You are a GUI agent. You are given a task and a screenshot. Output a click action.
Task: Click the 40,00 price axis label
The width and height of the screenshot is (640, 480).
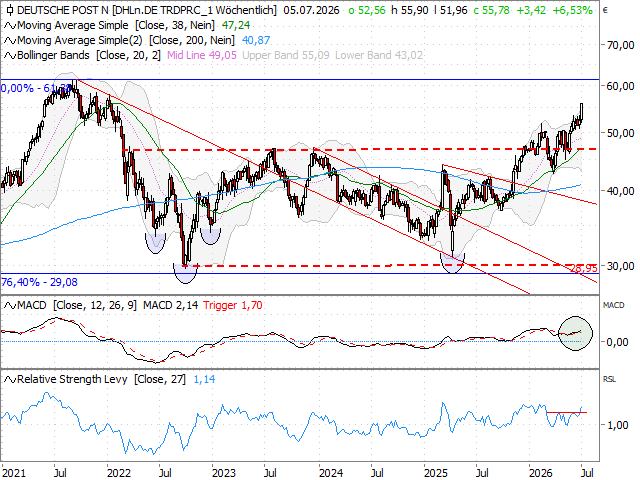pos(620,191)
